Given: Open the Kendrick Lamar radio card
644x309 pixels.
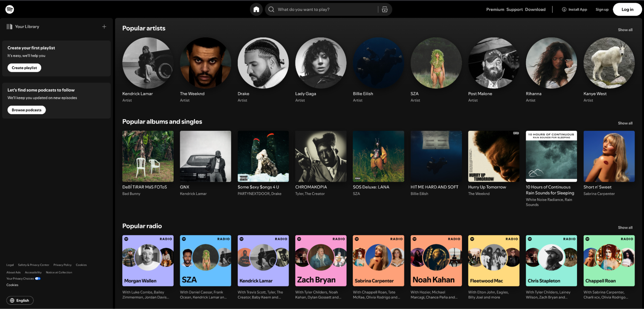Looking at the screenshot, I should 263,261.
